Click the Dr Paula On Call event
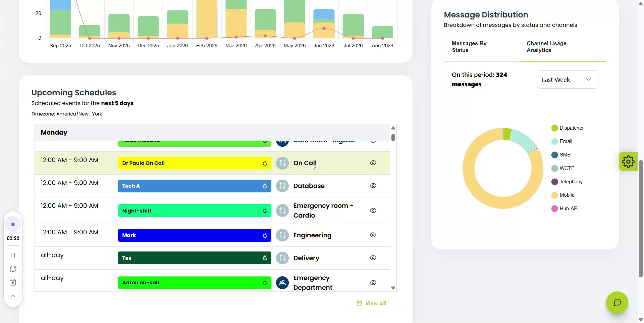This screenshot has width=644, height=323. point(195,163)
